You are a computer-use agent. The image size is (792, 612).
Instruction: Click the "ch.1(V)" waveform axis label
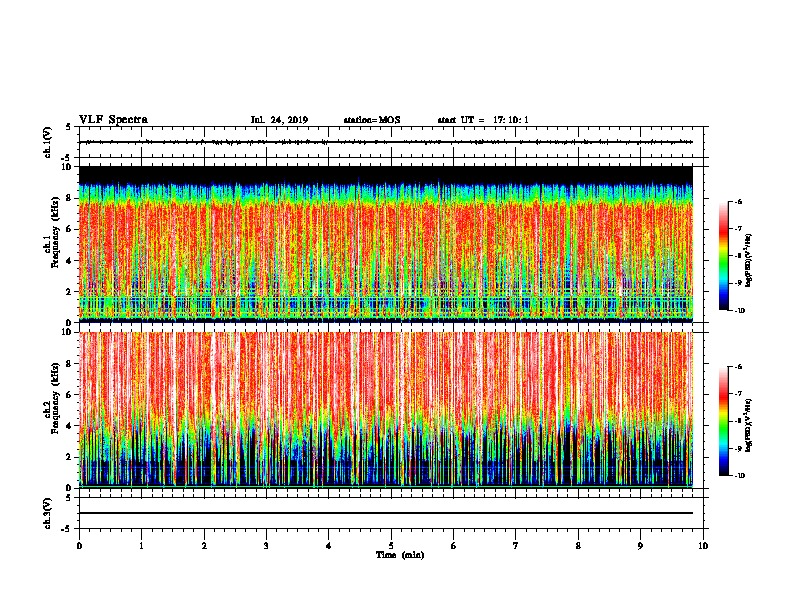pyautogui.click(x=47, y=142)
